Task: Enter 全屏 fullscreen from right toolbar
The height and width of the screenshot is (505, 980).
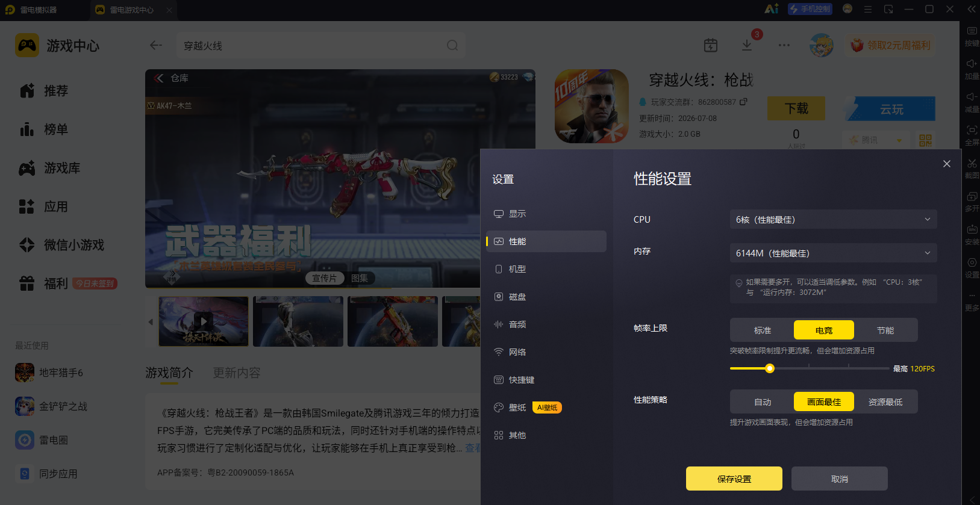Action: point(972,135)
